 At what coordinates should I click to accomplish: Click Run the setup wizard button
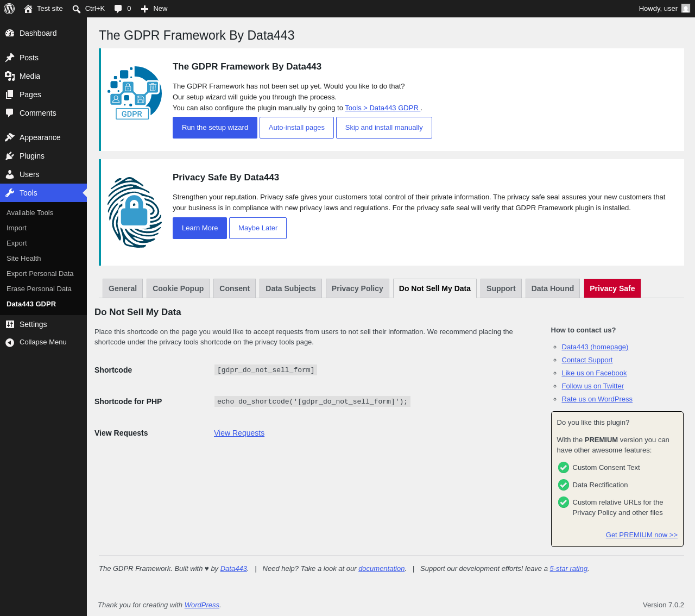point(215,128)
